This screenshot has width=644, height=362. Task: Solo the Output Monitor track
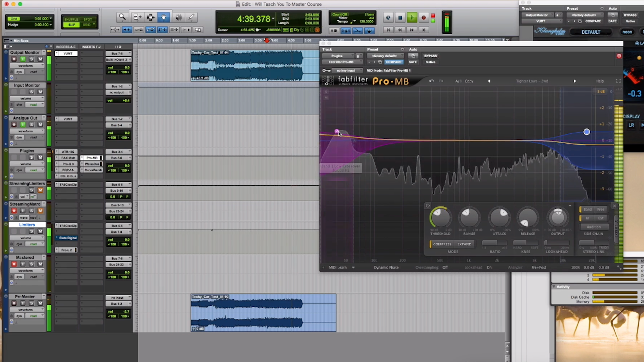point(32,59)
